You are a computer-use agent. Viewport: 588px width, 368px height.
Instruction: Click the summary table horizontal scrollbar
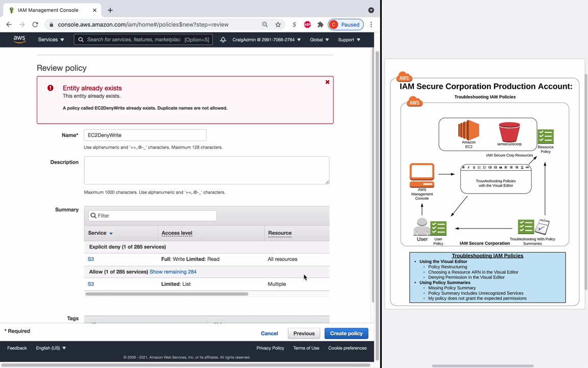[166, 294]
